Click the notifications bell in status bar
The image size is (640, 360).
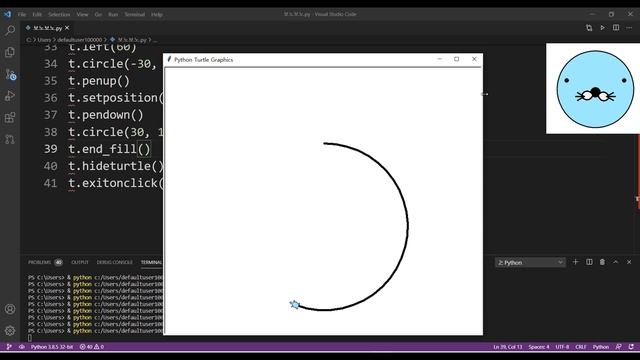pyautogui.click(x=631, y=347)
